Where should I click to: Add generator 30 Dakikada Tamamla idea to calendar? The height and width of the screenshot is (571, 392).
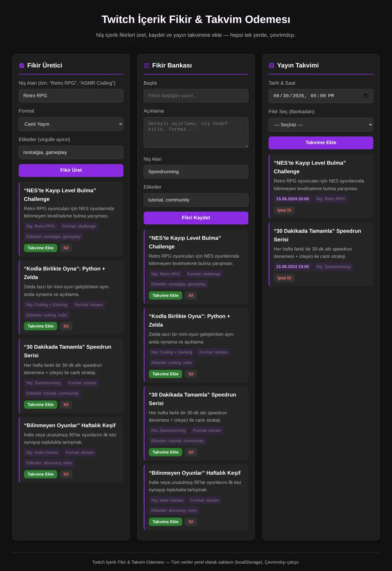pyautogui.click(x=41, y=405)
